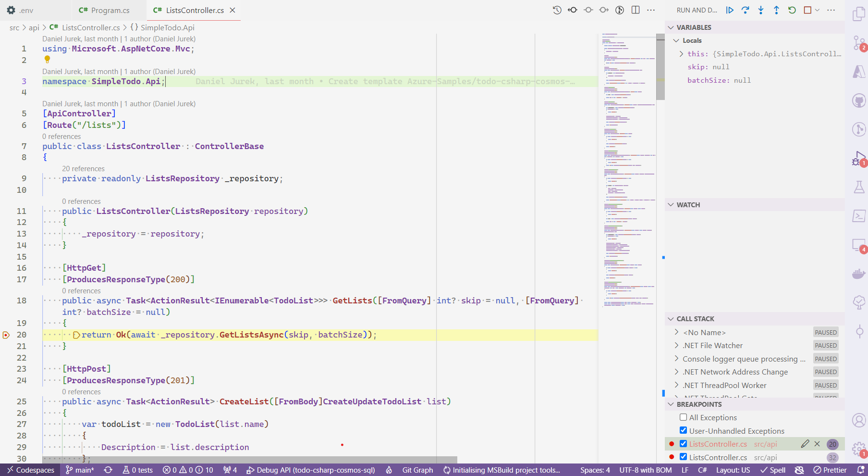Remove the ListsController.cs breakpoint at line 20
Image resolution: width=868 pixels, height=476 pixels.
pos(817,444)
